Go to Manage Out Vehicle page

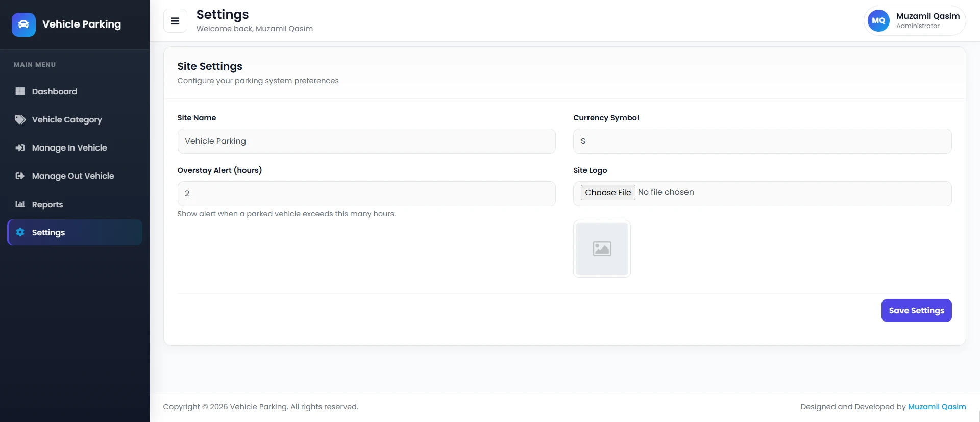[75, 176]
